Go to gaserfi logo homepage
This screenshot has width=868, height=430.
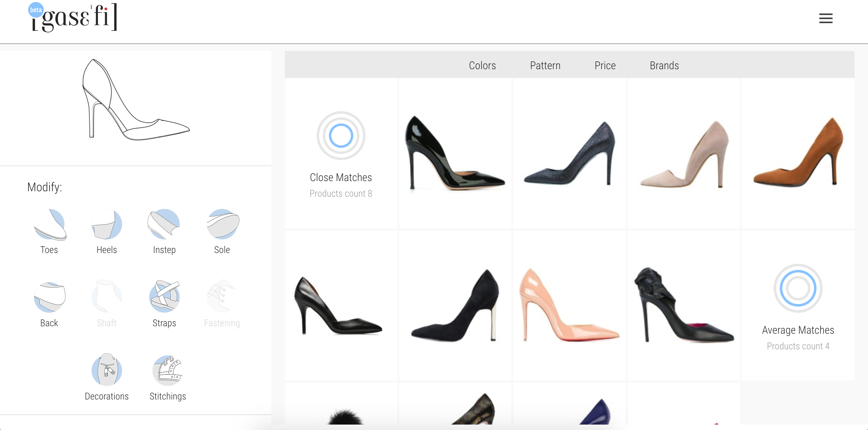coord(74,18)
